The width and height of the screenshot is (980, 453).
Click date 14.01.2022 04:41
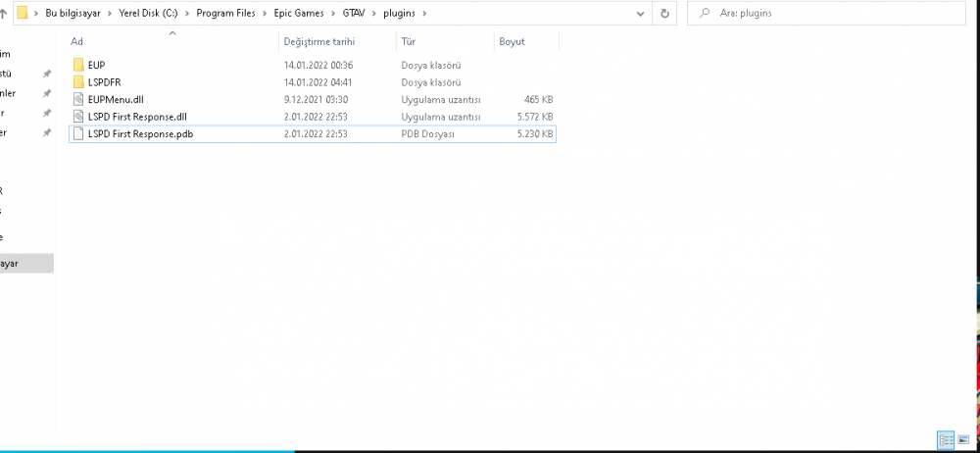(318, 82)
